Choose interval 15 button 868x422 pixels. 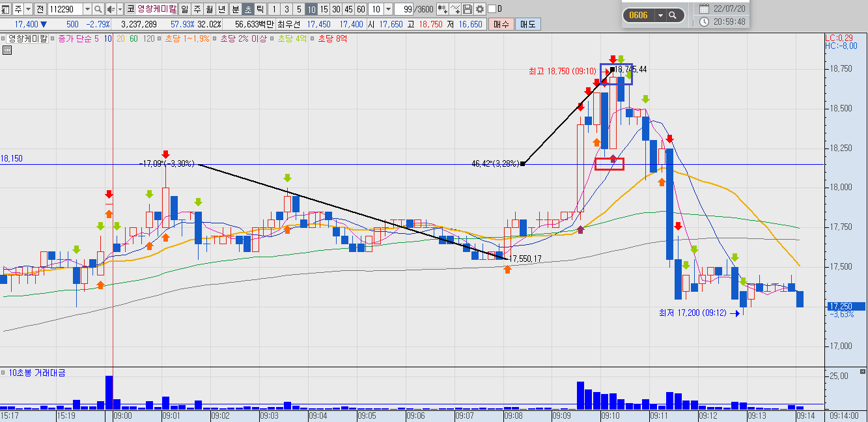click(324, 9)
